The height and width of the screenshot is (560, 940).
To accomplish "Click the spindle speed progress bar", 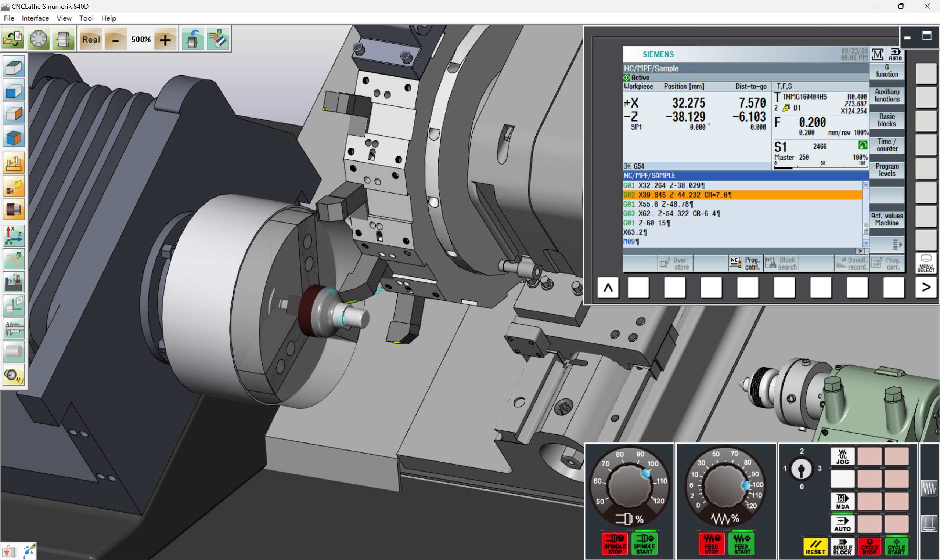I will (820, 167).
